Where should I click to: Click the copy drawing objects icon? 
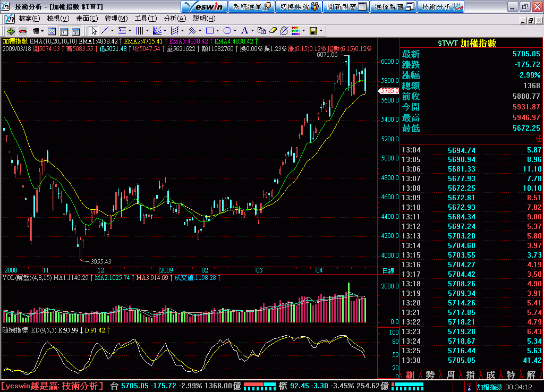(261, 31)
